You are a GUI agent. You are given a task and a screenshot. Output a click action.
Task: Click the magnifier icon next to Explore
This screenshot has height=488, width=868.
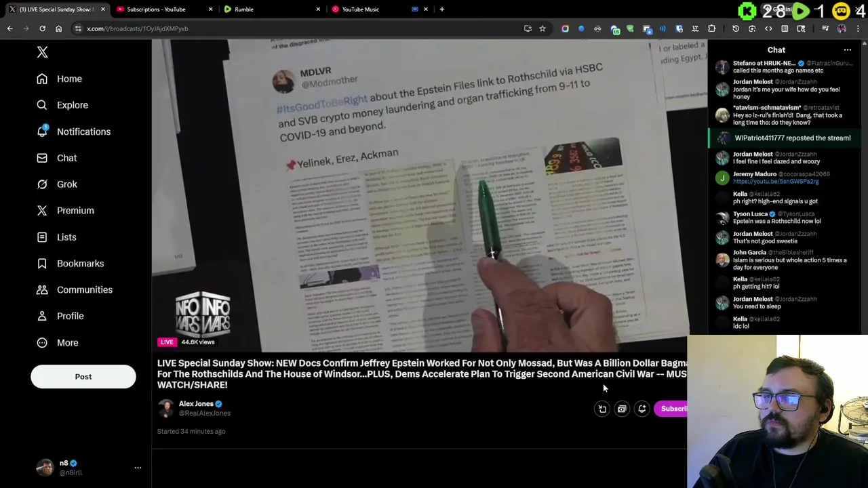click(42, 105)
